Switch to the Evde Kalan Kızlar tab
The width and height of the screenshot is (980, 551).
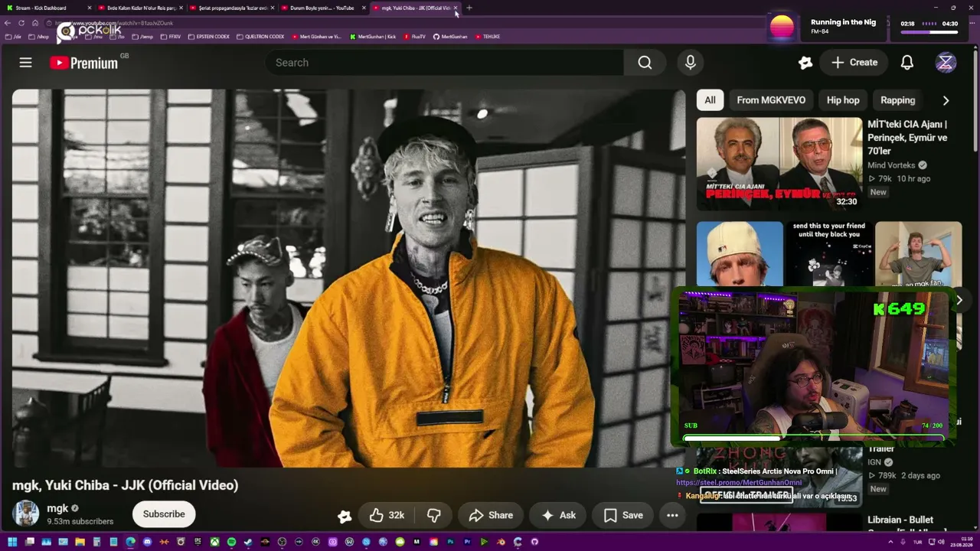[x=140, y=8]
